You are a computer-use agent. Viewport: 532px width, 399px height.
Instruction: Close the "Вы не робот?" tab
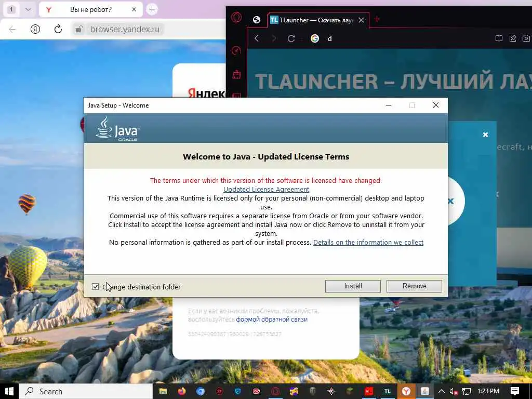coord(134,9)
